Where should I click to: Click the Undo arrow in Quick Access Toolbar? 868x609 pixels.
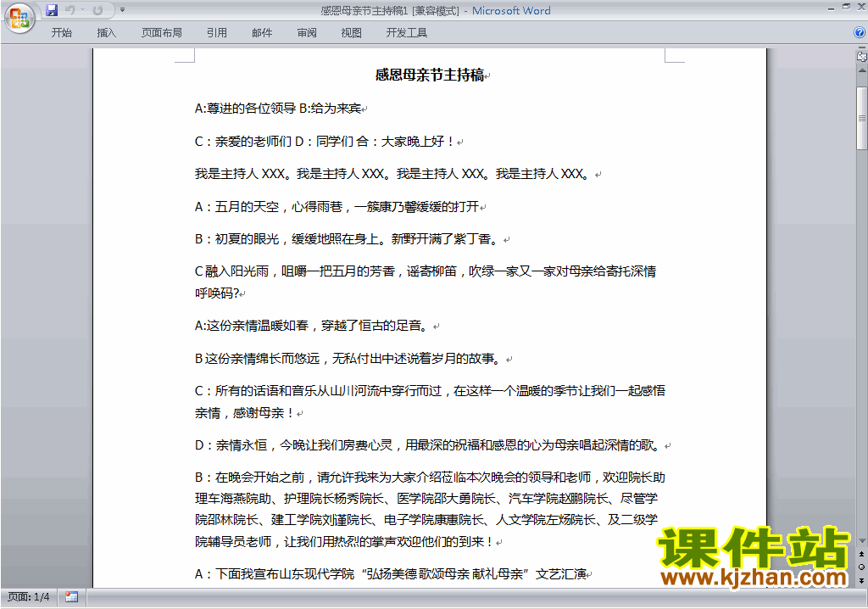70,10
